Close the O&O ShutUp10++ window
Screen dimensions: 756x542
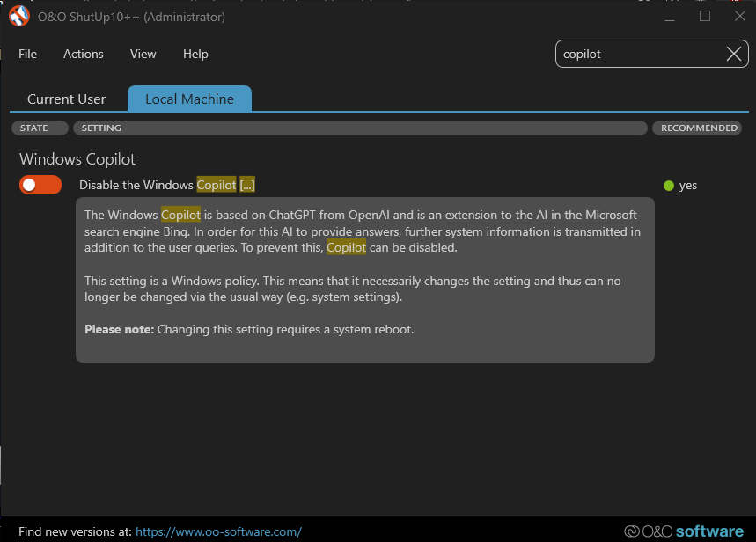[740, 17]
